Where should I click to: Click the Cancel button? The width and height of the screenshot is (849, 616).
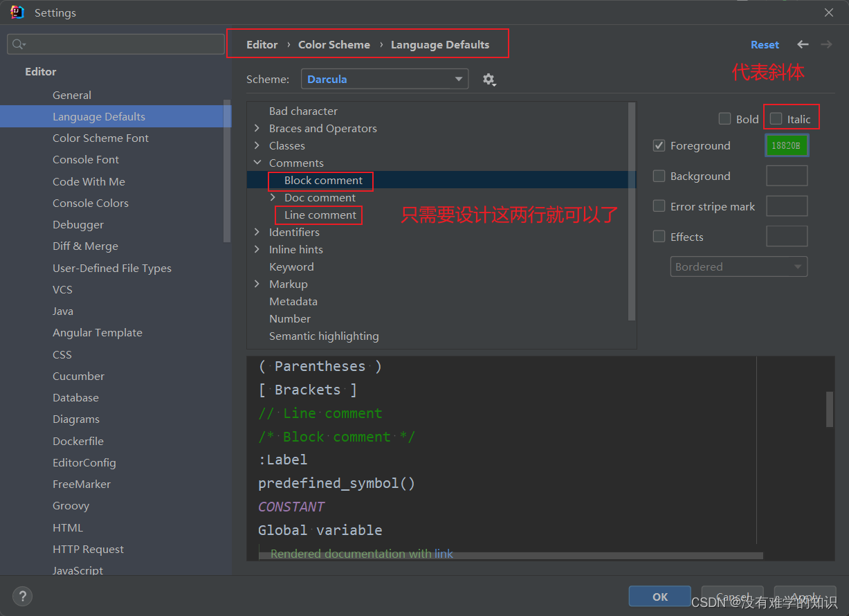tap(733, 597)
